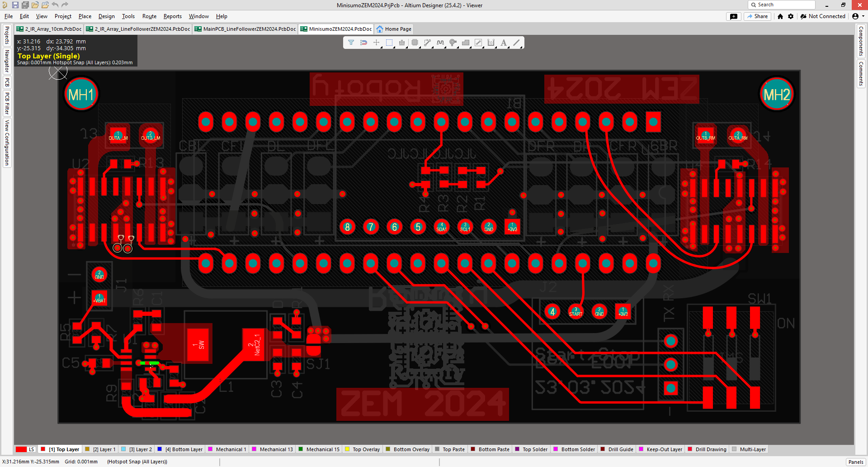Open the Design menu
This screenshot has height=467, width=868.
107,16
